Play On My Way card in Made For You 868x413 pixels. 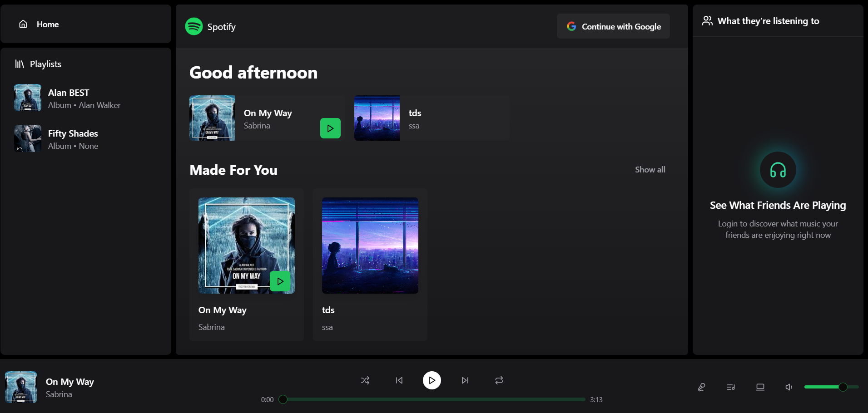(280, 281)
